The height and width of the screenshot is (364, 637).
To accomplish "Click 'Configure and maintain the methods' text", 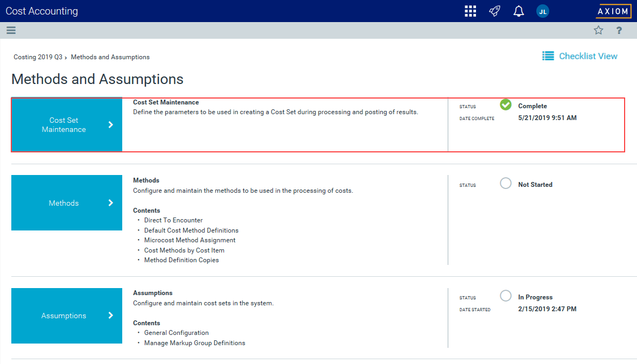I will click(x=243, y=191).
